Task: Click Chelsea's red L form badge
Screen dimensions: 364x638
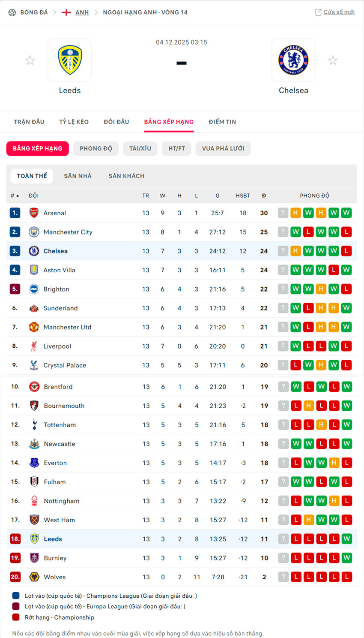Action: click(346, 251)
